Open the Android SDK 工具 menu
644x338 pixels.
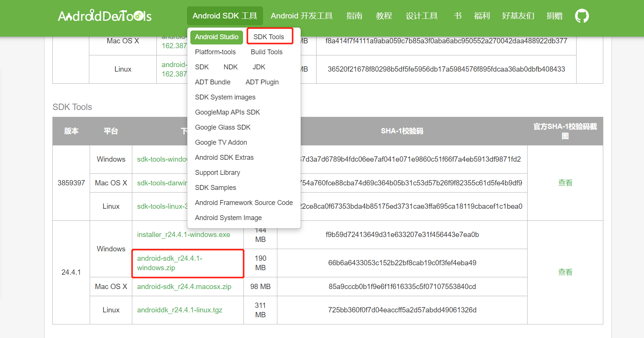pos(225,16)
